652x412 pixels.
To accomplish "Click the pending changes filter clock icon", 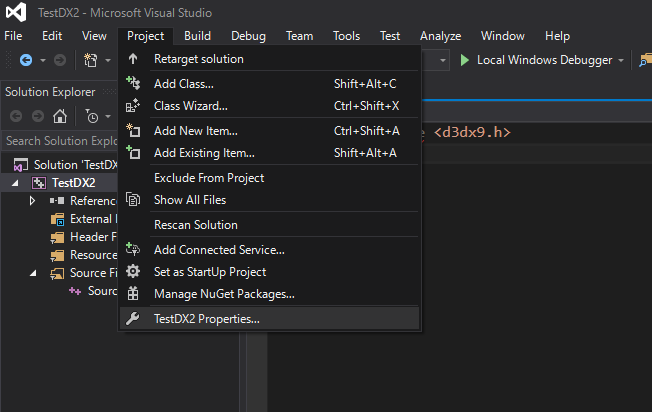I will pyautogui.click(x=91, y=116).
